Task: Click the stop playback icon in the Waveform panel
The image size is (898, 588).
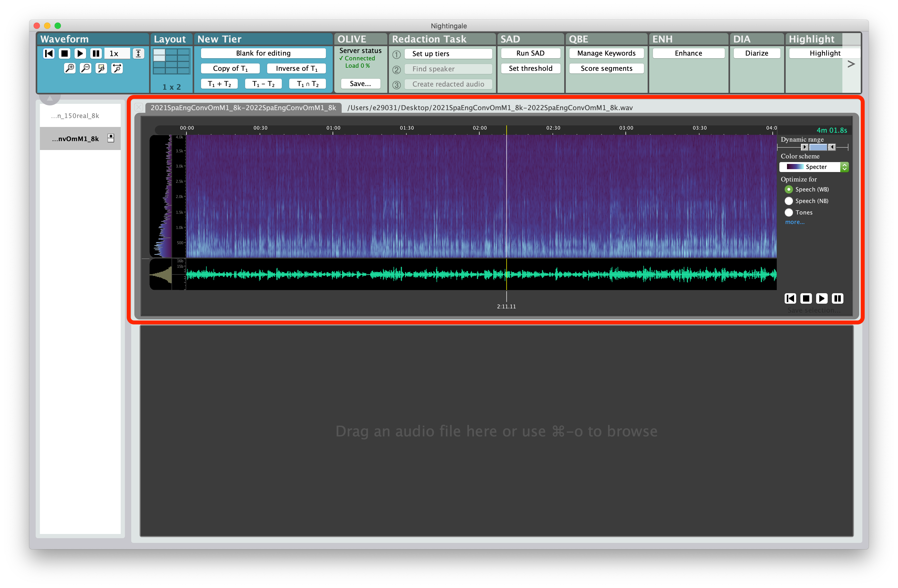Action: click(x=64, y=54)
